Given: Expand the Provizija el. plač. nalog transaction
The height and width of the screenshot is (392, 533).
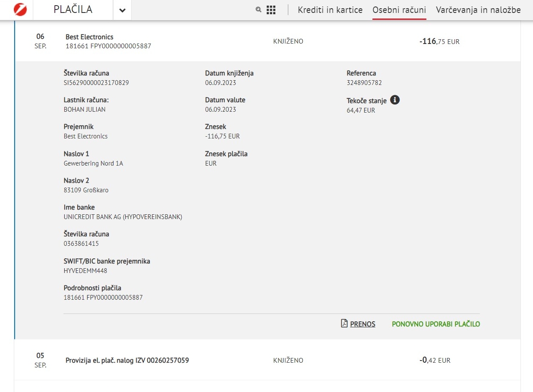Looking at the screenshot, I should point(268,360).
